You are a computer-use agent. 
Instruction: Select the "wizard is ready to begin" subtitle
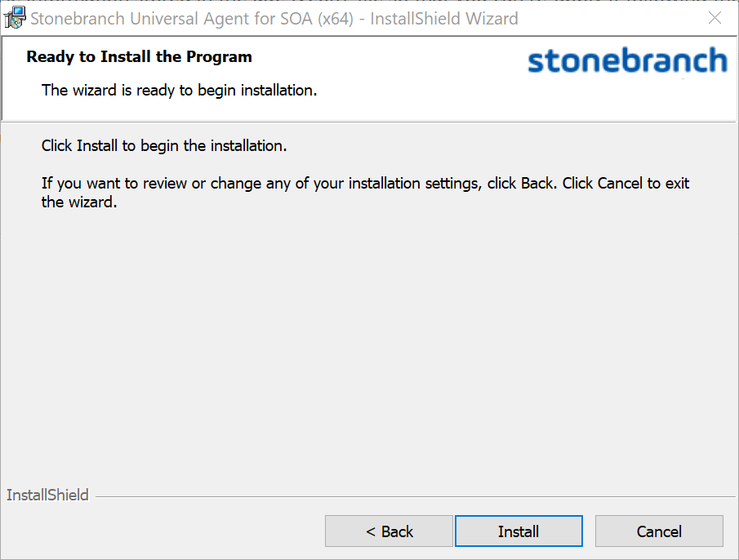pyautogui.click(x=179, y=91)
